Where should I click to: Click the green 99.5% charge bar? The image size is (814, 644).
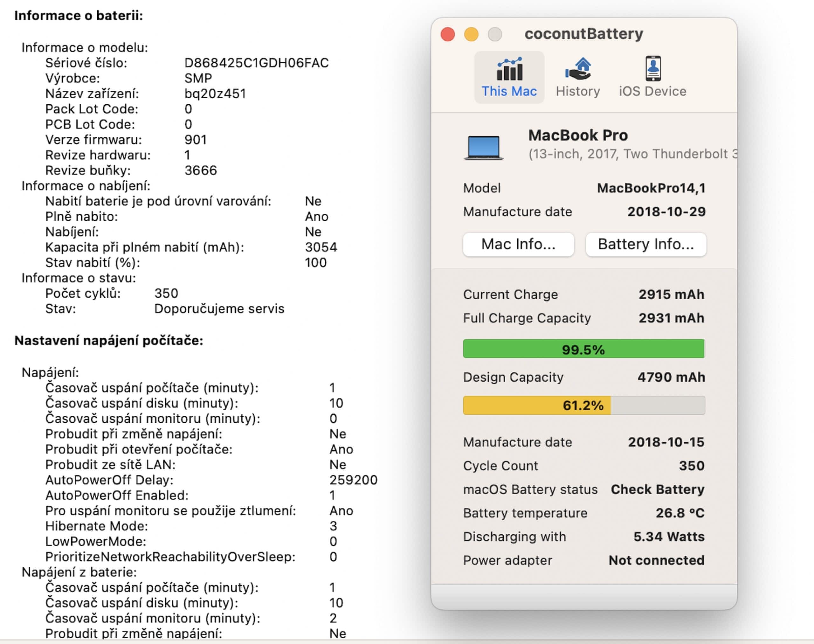[584, 349]
